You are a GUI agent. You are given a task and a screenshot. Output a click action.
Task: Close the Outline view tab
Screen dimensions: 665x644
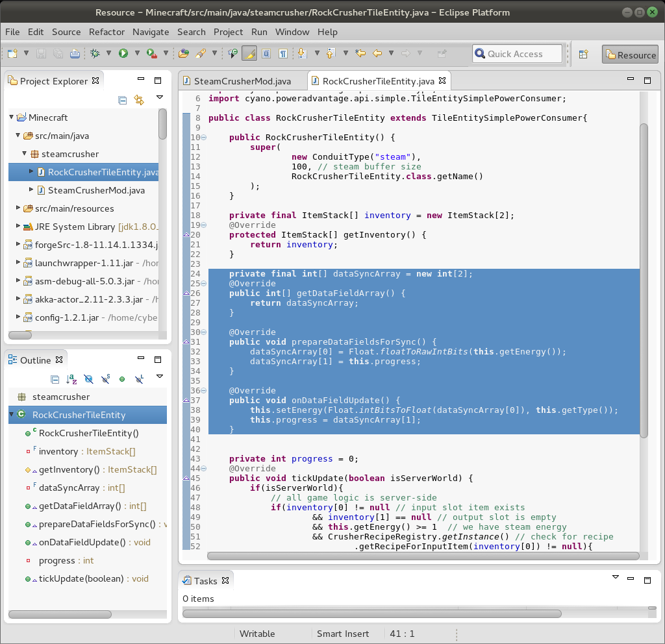click(x=59, y=360)
